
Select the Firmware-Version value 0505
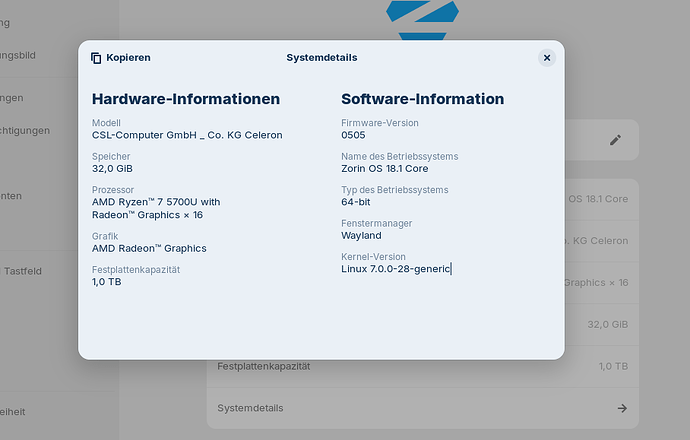353,135
